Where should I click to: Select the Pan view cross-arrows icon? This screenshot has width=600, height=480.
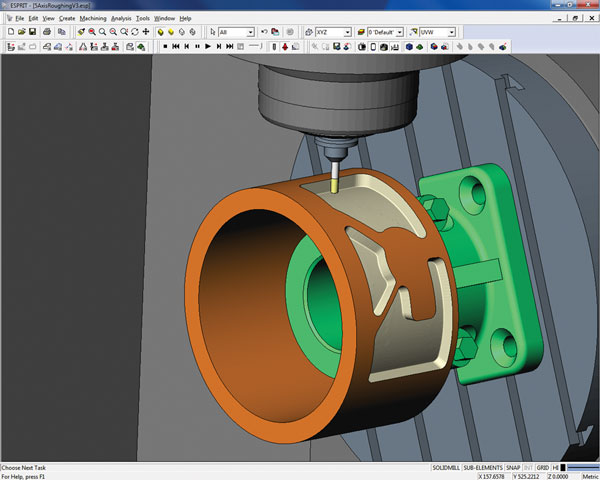pyautogui.click(x=146, y=32)
